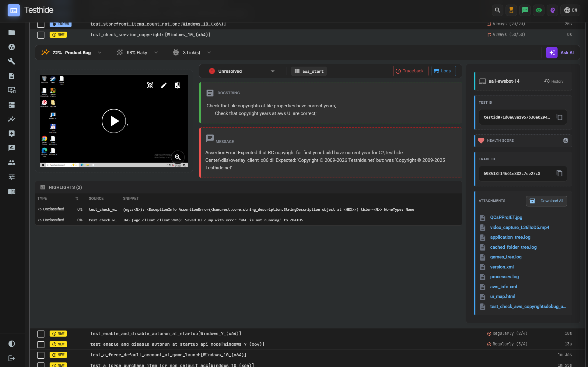Check test_check_service_copyrights row checkbox
Viewport: 588px width, 367px height.
[41, 35]
